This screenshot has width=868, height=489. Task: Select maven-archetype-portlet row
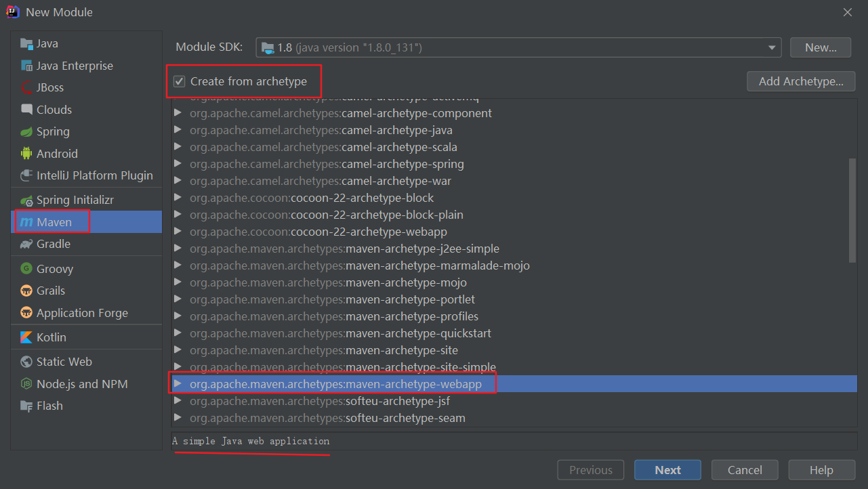click(514, 299)
